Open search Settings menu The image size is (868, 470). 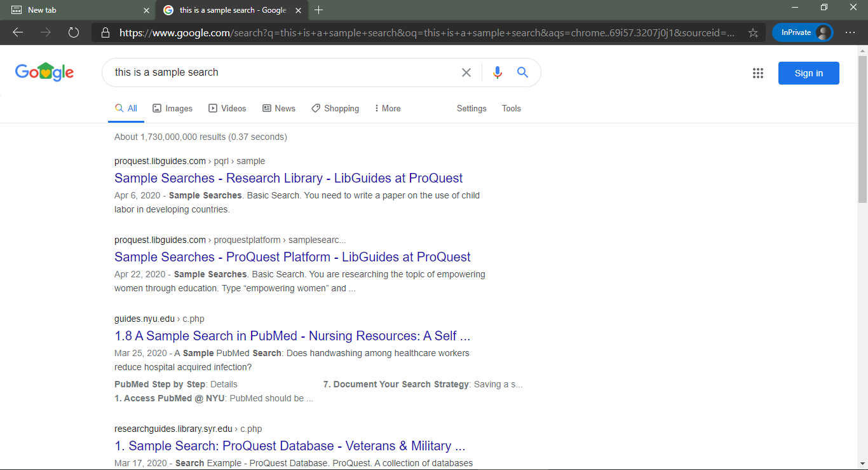471,109
